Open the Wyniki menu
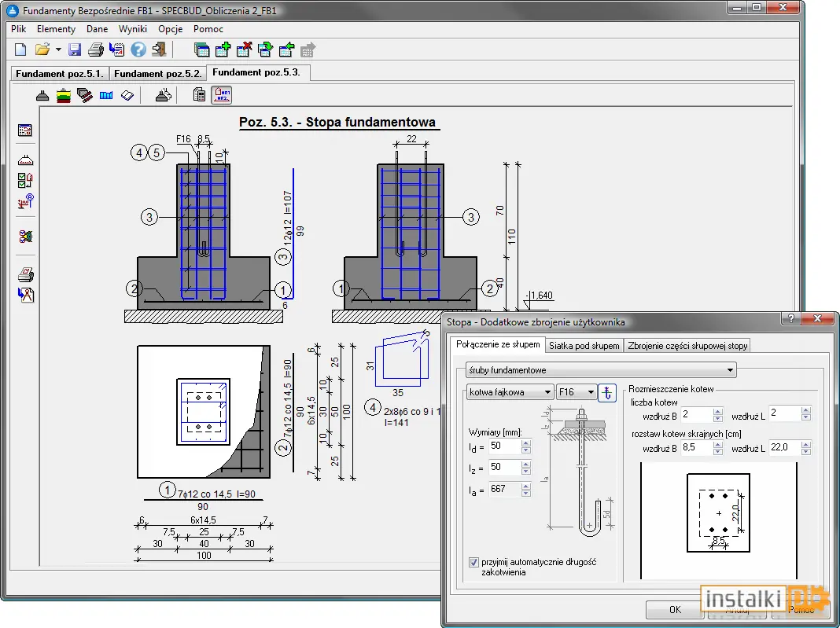840x628 pixels. pos(133,29)
